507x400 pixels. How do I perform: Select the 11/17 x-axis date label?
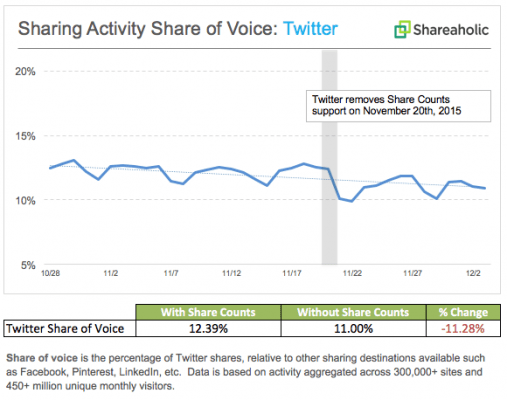pos(292,273)
